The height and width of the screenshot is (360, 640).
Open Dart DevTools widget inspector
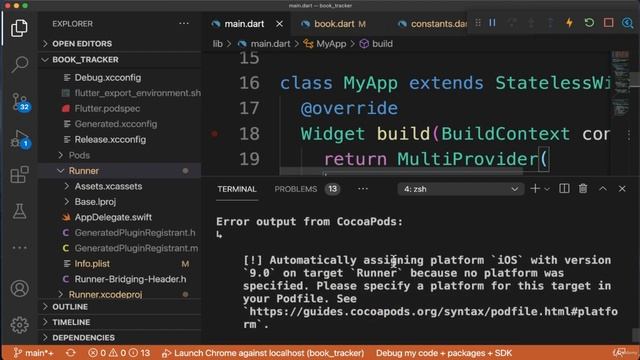627,23
